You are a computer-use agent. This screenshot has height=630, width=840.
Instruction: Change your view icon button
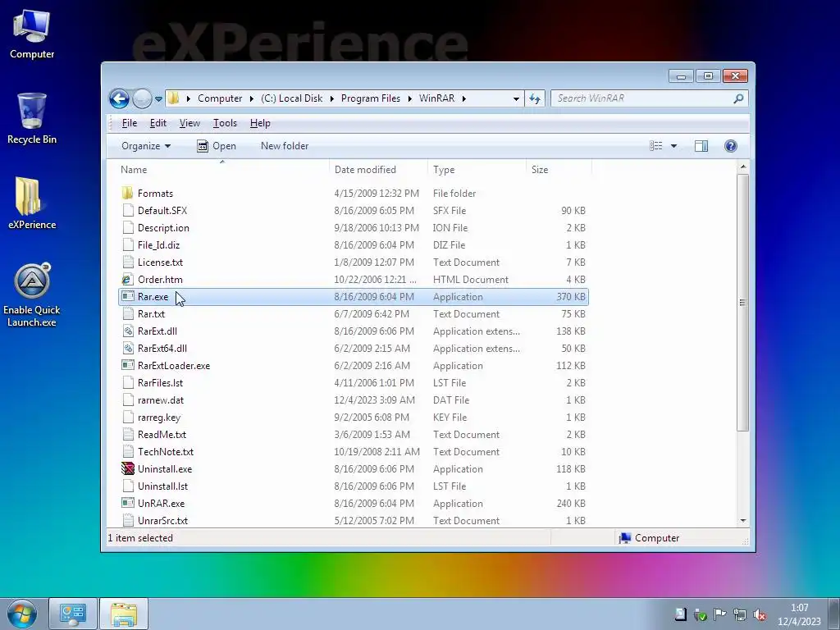(x=655, y=146)
